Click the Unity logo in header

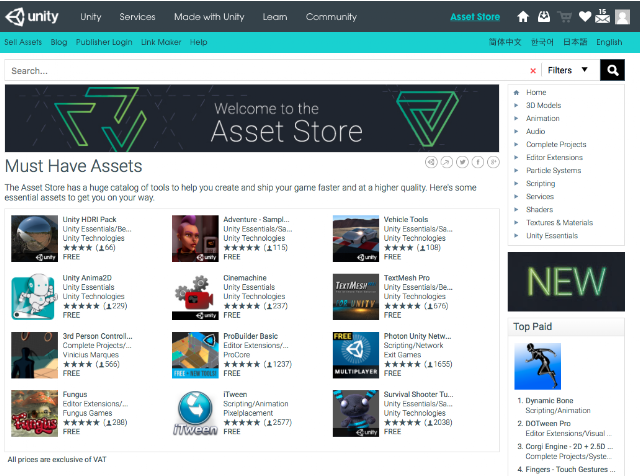coord(32,17)
